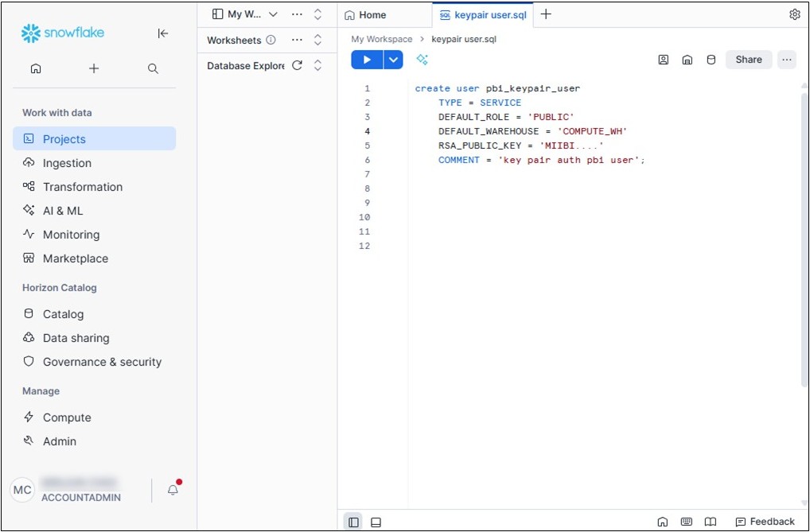The width and height of the screenshot is (810, 532).
Task: Open the notifications bell
Action: tap(173, 490)
